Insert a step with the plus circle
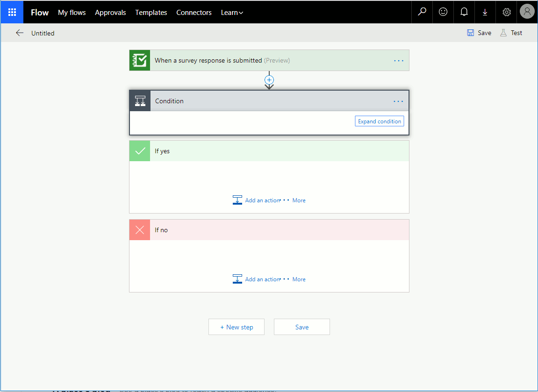This screenshot has width=538, height=392. coord(269,80)
